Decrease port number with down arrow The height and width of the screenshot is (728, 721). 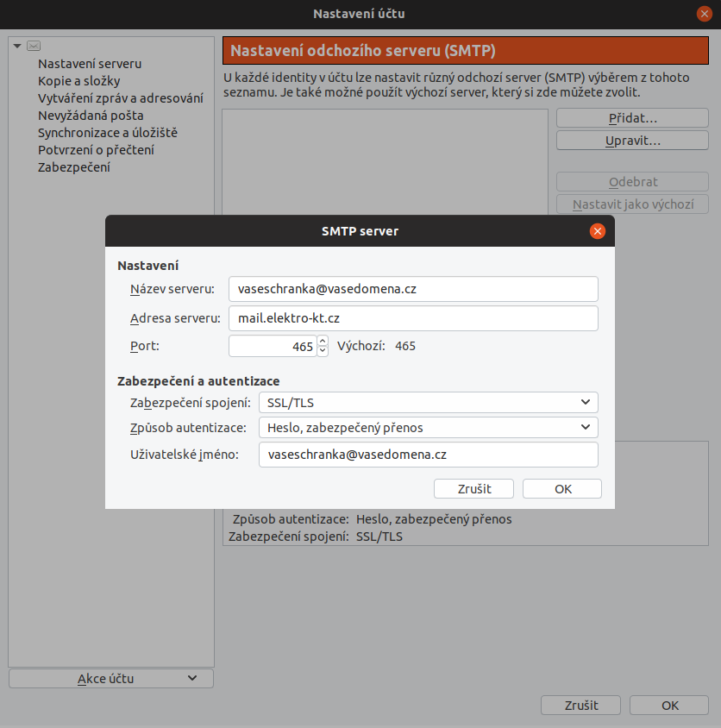point(323,351)
